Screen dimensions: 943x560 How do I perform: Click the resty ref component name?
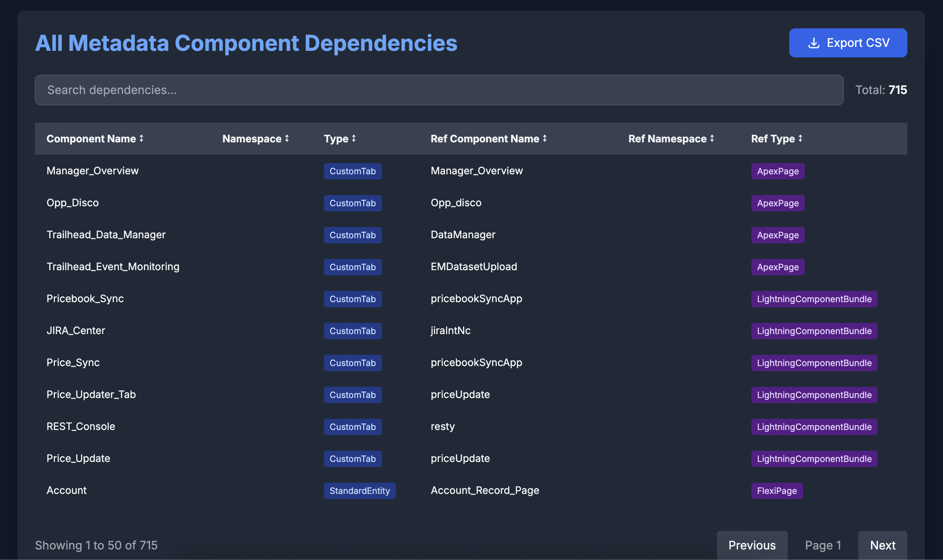[x=443, y=426]
